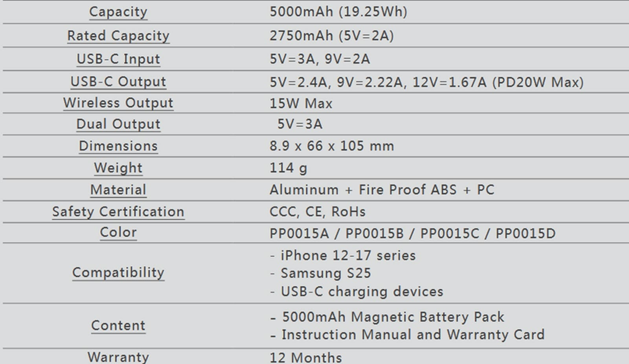Select the USB-C Input label
629x364 pixels.
[118, 59]
